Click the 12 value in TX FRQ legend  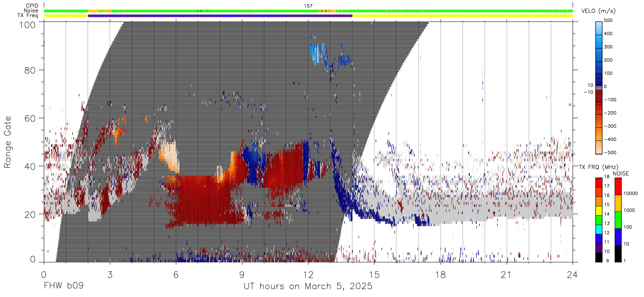coord(607,233)
